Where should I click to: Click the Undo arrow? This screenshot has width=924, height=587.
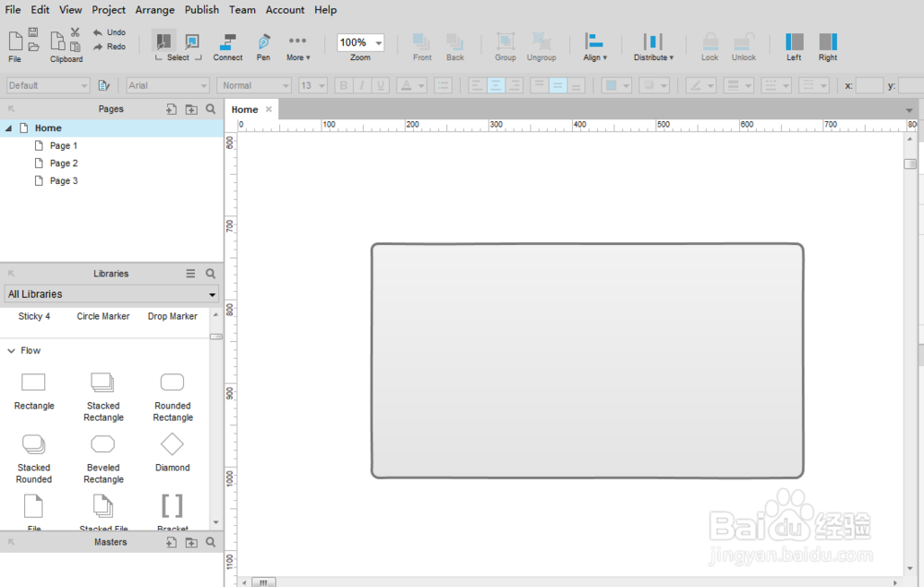98,32
